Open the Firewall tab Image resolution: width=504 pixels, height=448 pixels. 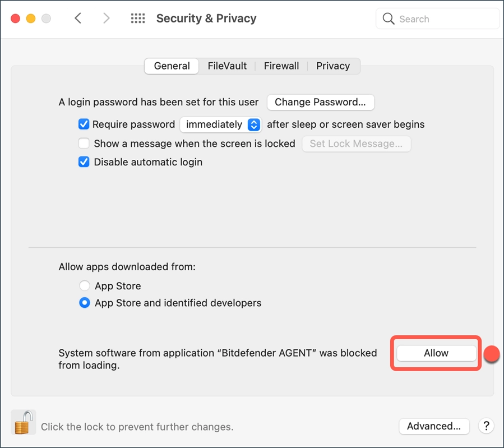pos(281,66)
